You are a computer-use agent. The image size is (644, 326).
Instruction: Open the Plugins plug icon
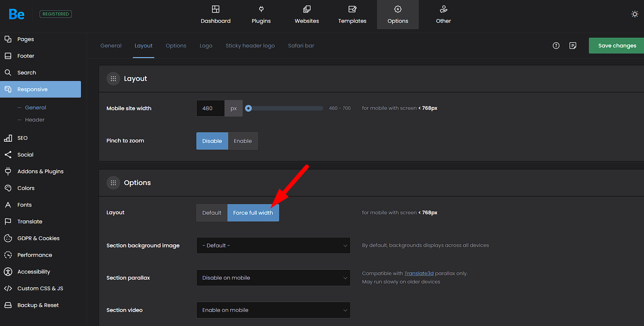click(x=261, y=9)
